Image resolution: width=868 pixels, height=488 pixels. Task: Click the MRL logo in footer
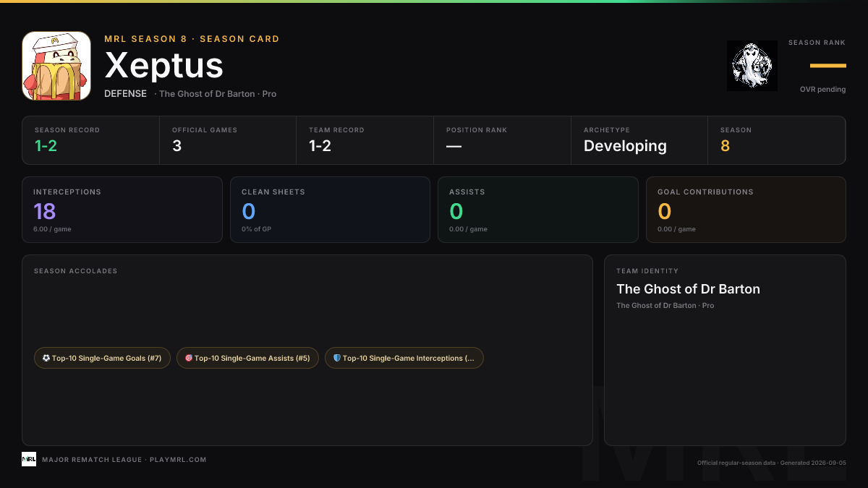click(29, 459)
